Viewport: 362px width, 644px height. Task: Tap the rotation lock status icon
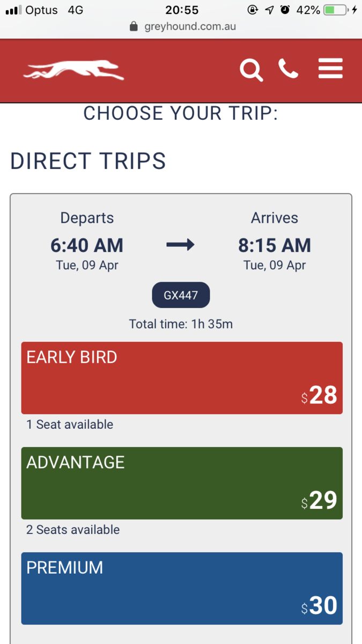pos(252,10)
